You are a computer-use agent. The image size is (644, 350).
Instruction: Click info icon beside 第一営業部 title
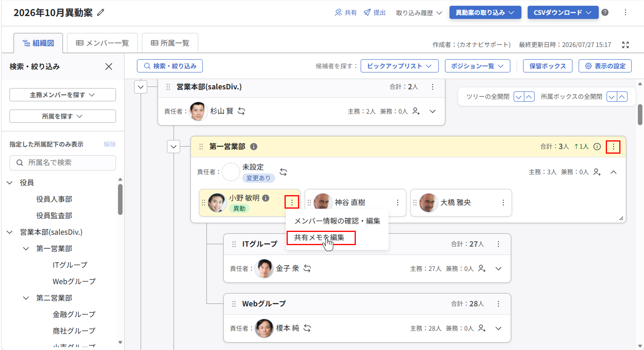pyautogui.click(x=254, y=147)
